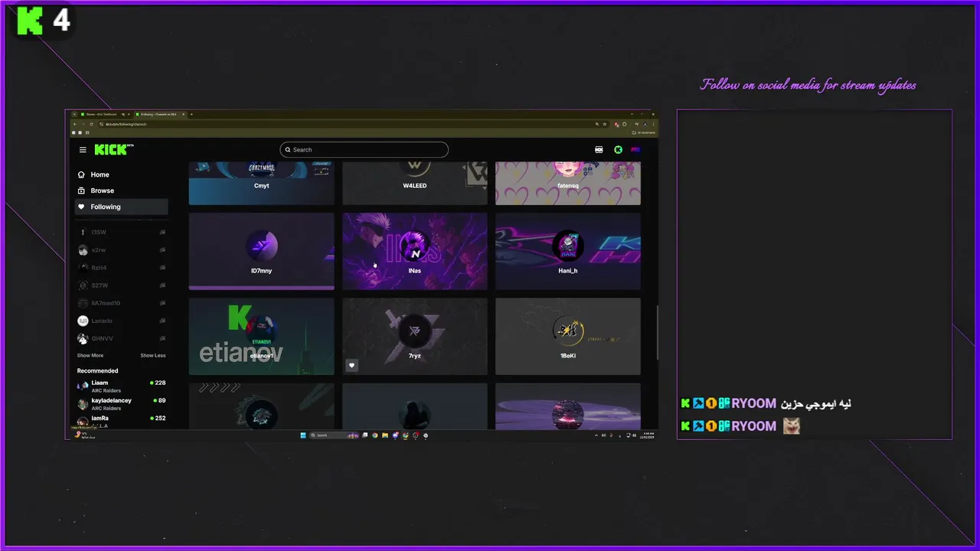The height and width of the screenshot is (551, 980).
Task: Open the INas channel card
Action: 414,251
